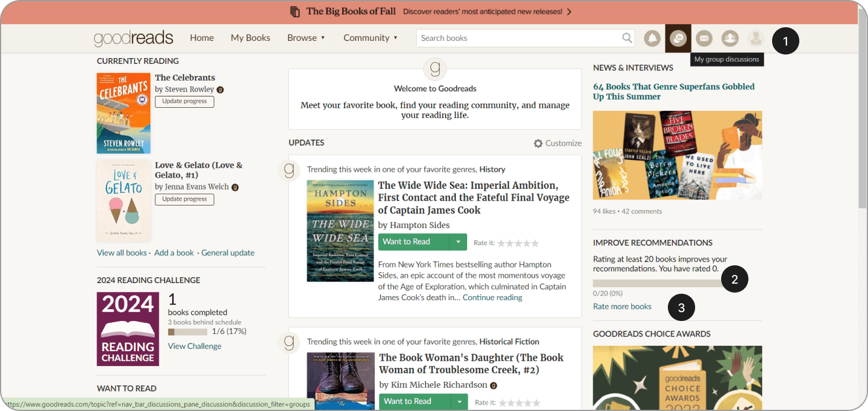Open The Celebrants cover thumbnail
The width and height of the screenshot is (868, 411).
pyautogui.click(x=124, y=113)
